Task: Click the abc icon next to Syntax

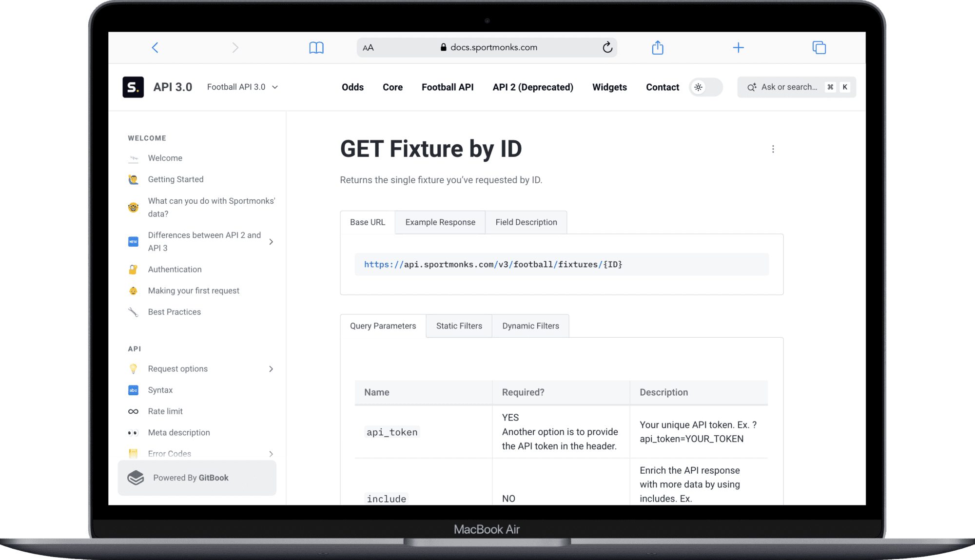Action: [133, 390]
